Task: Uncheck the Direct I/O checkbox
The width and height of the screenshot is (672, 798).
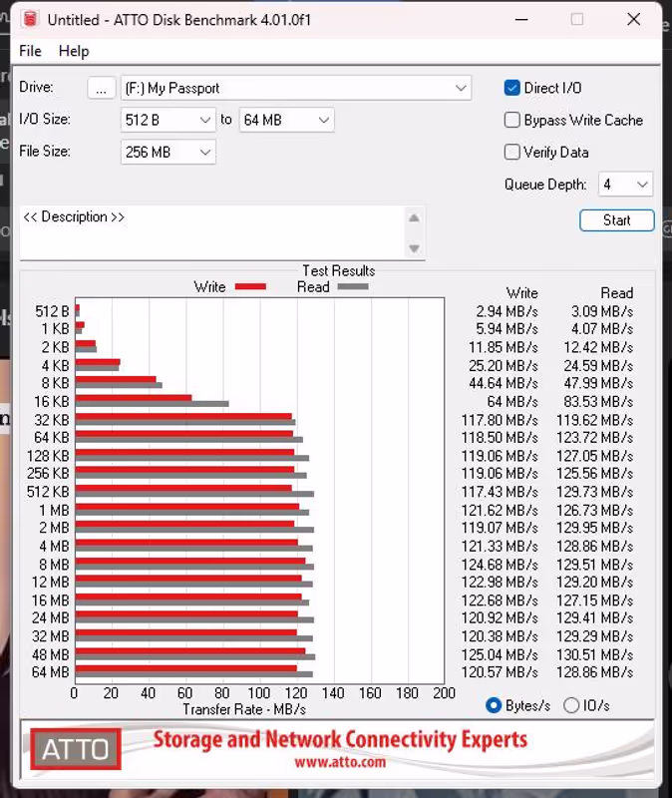Action: point(512,88)
